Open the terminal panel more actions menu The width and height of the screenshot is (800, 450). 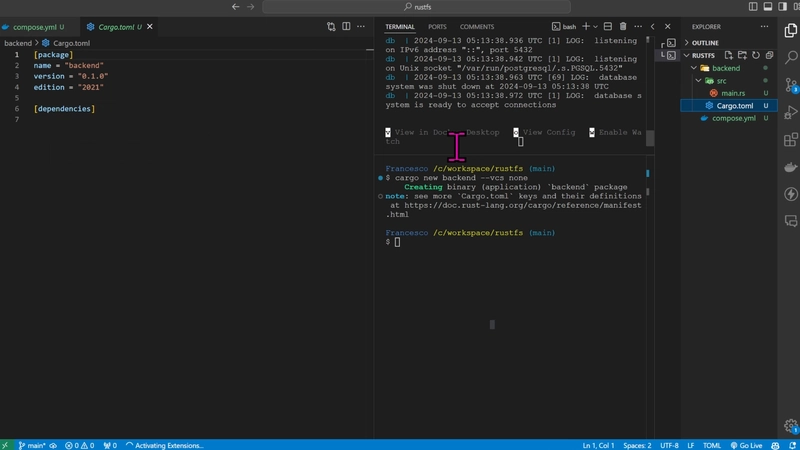pyautogui.click(x=638, y=27)
